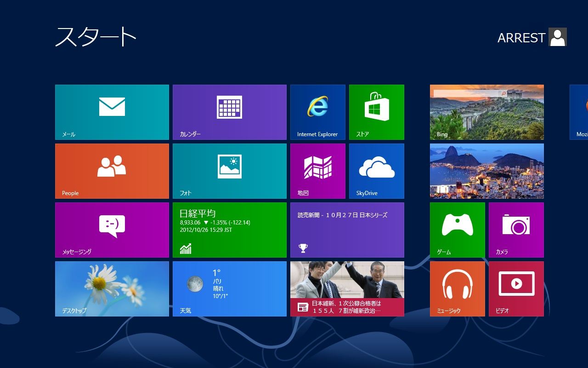Open the カレンダー calendar tile
Viewport: 588px width, 368px height.
[230, 112]
